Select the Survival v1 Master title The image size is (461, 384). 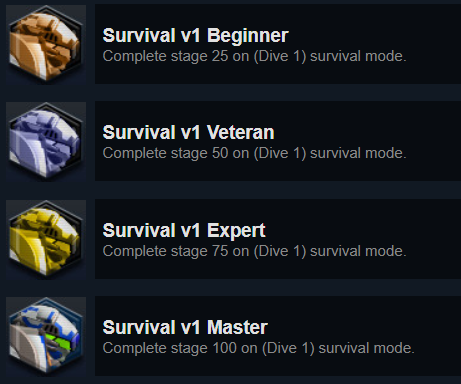(x=185, y=327)
